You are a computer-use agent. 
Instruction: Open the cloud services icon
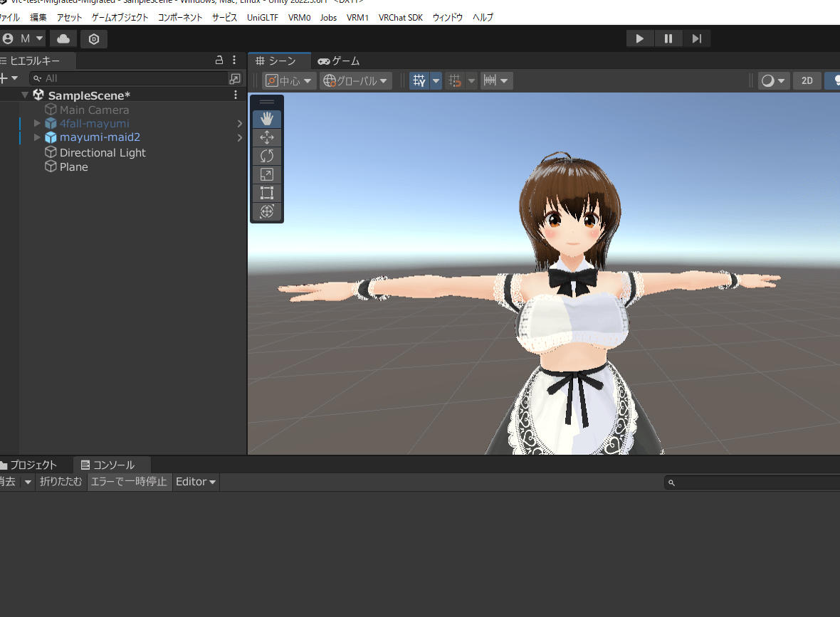point(63,38)
